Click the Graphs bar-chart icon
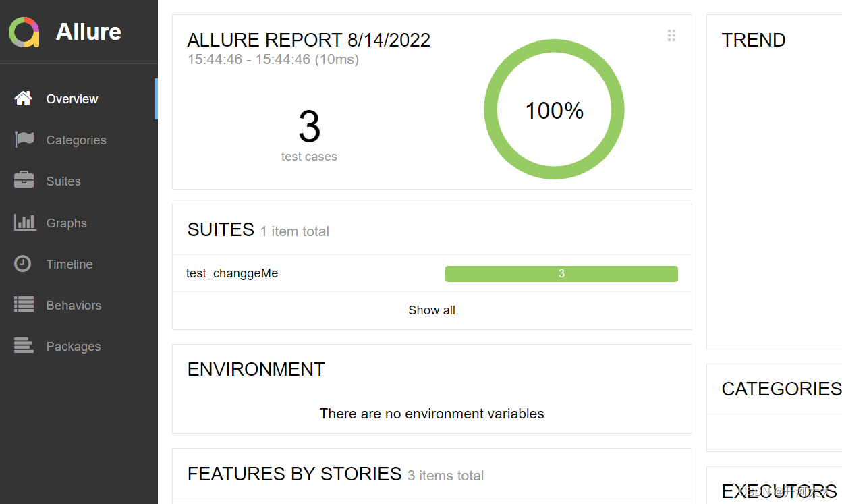842x504 pixels. click(x=25, y=223)
